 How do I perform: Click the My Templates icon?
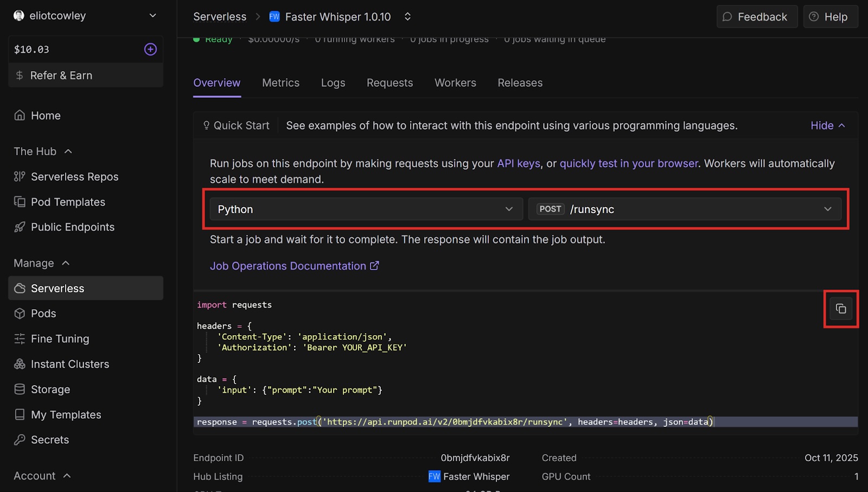pyautogui.click(x=20, y=414)
